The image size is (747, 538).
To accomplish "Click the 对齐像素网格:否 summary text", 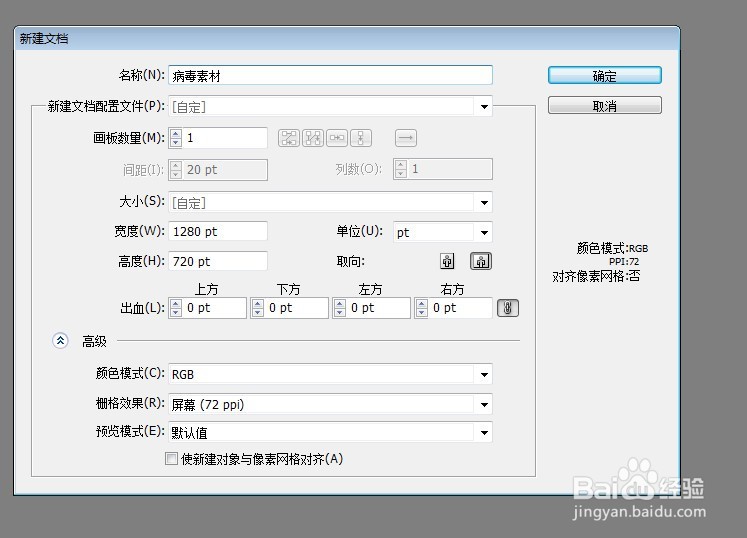I will tap(596, 276).
